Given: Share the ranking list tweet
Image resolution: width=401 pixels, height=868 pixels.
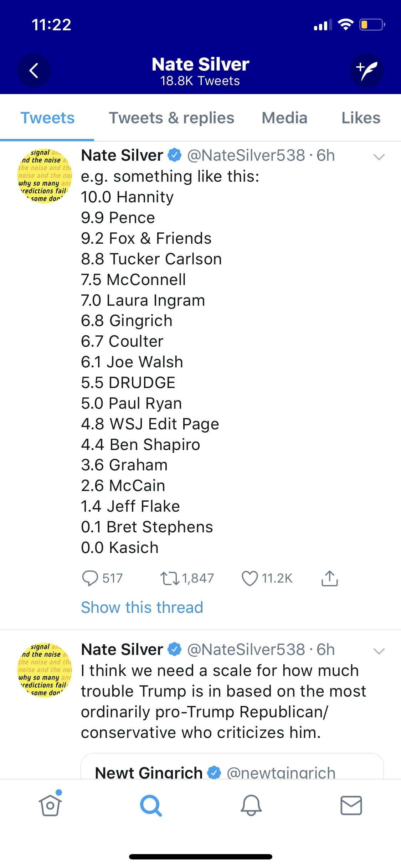Looking at the screenshot, I should pyautogui.click(x=330, y=578).
